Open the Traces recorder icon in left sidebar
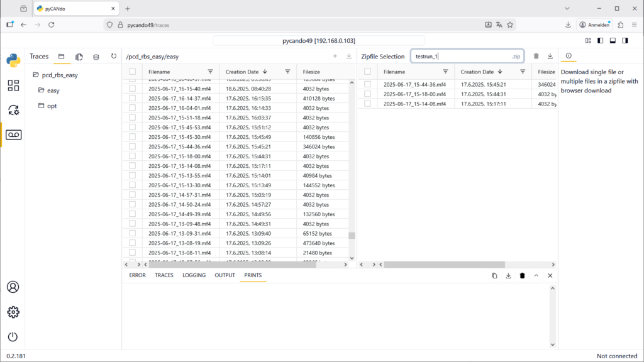This screenshot has height=362, width=644. 13,134
